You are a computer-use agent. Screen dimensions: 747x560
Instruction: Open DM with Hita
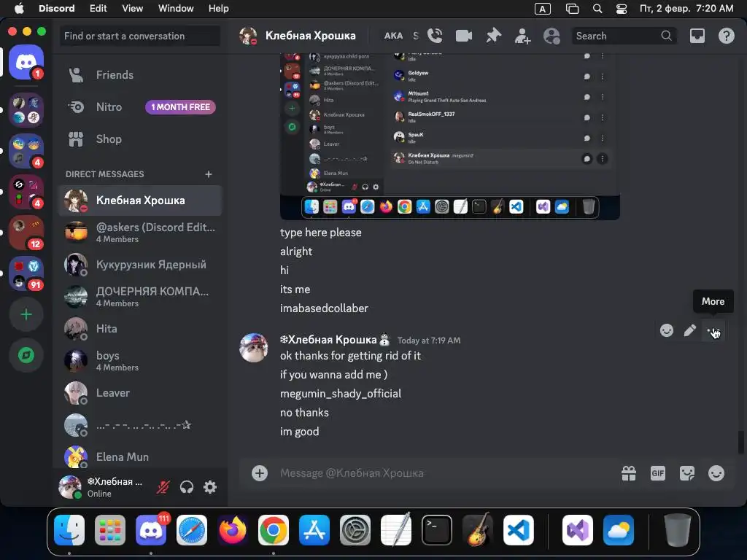pyautogui.click(x=140, y=329)
